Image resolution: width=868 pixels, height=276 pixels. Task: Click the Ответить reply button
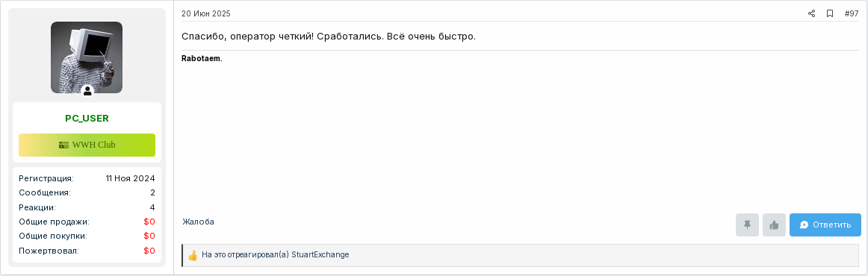pos(825,225)
